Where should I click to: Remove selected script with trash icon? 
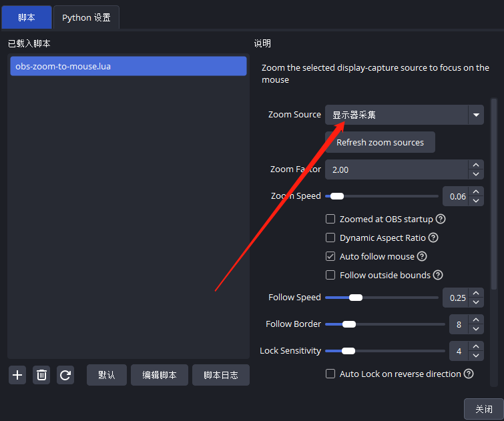click(41, 375)
